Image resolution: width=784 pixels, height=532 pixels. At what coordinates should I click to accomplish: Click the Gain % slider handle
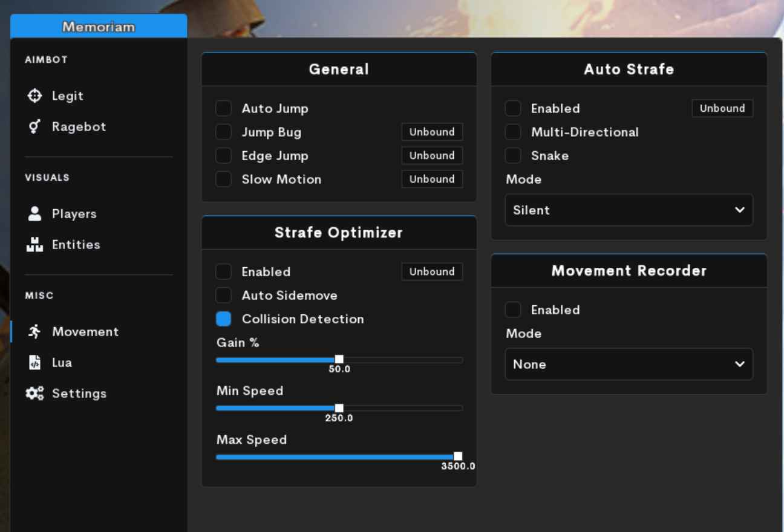(x=339, y=358)
